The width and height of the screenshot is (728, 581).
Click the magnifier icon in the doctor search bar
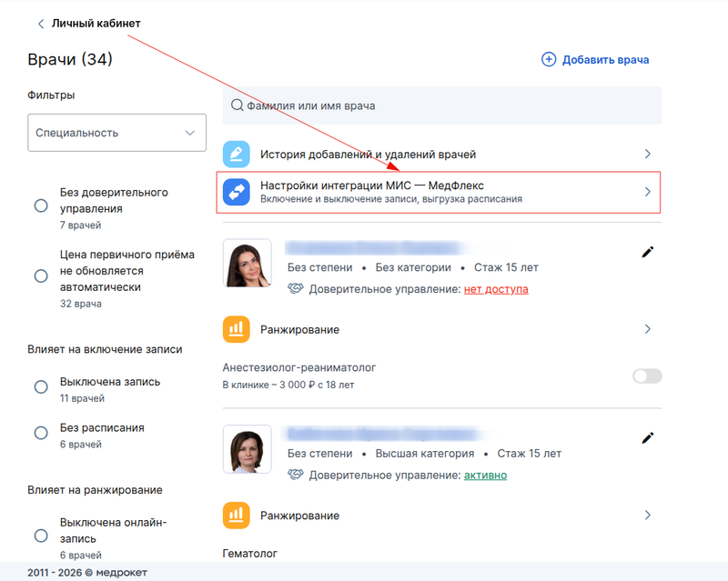pyautogui.click(x=235, y=105)
